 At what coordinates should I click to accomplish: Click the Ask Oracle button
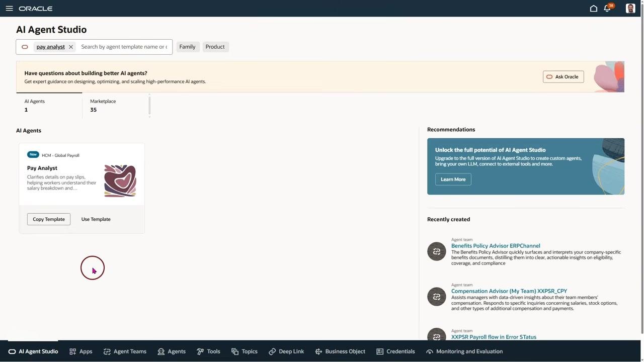tap(563, 77)
